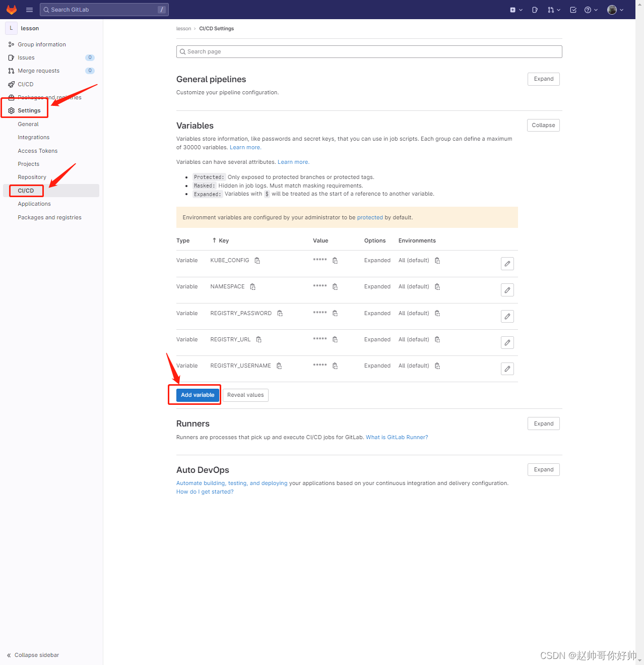This screenshot has width=644, height=665.
Task: Open Projects settings submenu item
Action: pyautogui.click(x=29, y=164)
